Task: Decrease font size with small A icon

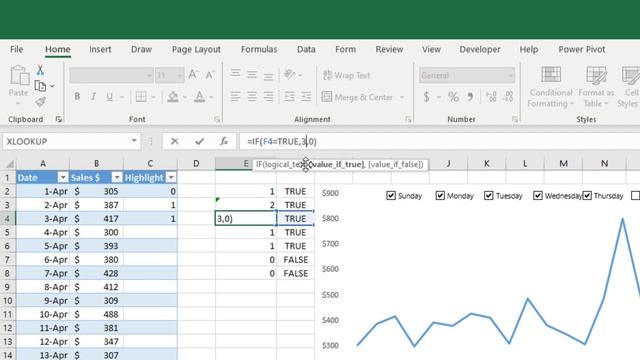Action: pos(210,75)
